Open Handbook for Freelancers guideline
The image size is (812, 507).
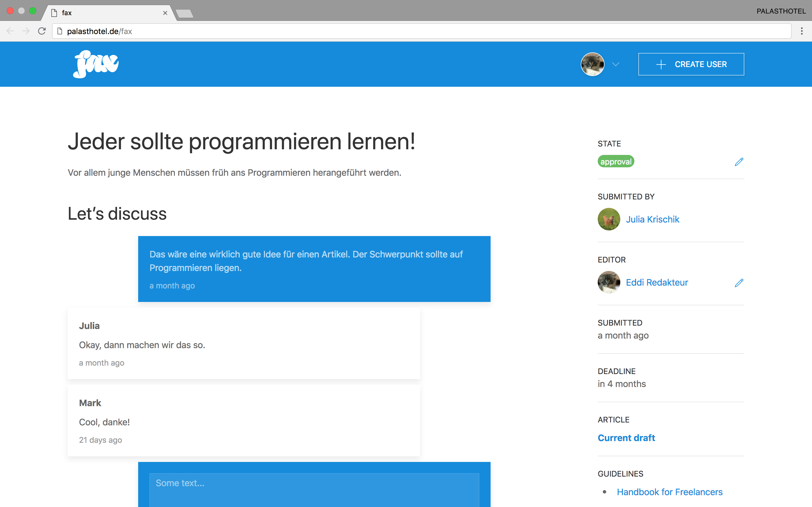click(669, 492)
